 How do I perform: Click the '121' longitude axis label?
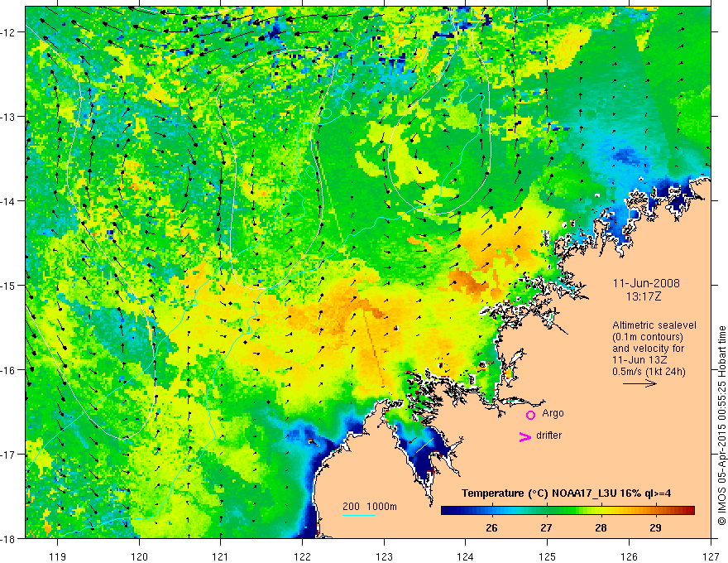pos(221,556)
